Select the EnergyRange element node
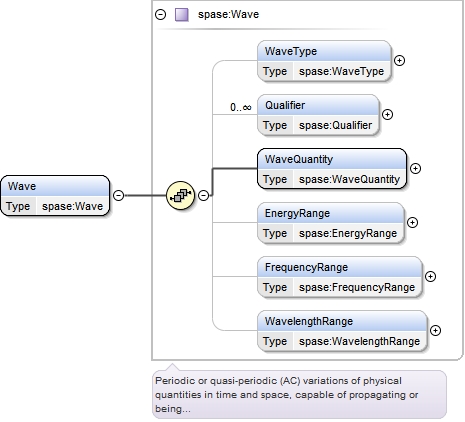This screenshot has width=465, height=422. click(x=331, y=223)
